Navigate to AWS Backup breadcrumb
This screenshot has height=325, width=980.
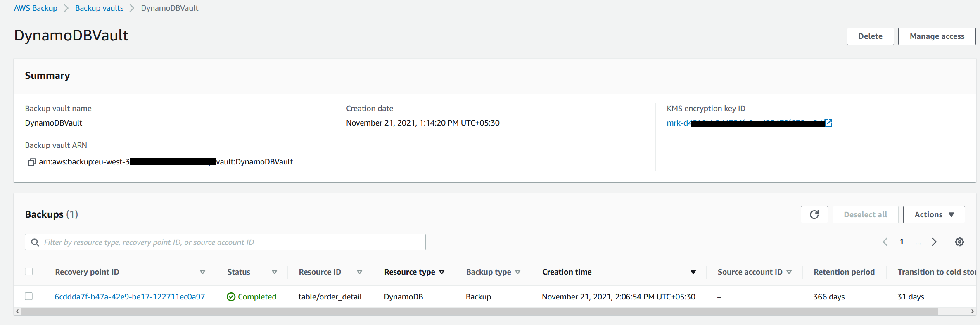coord(36,8)
